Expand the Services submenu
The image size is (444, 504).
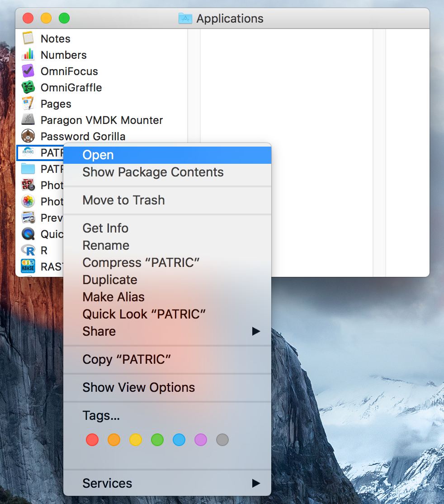pos(167,484)
